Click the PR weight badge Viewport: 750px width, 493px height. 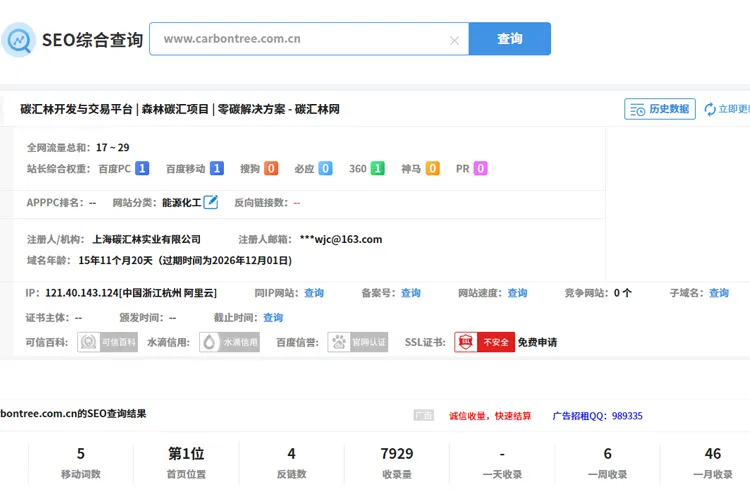click(x=480, y=169)
